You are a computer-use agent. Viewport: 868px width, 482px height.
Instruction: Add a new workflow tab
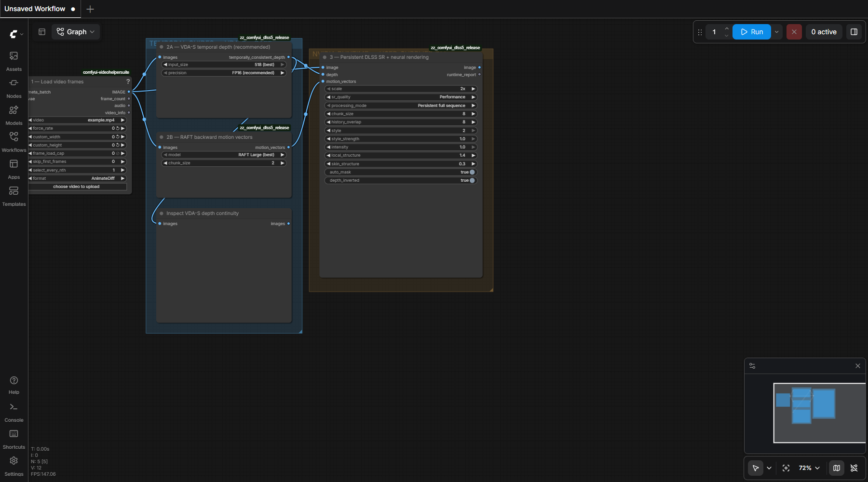90,9
